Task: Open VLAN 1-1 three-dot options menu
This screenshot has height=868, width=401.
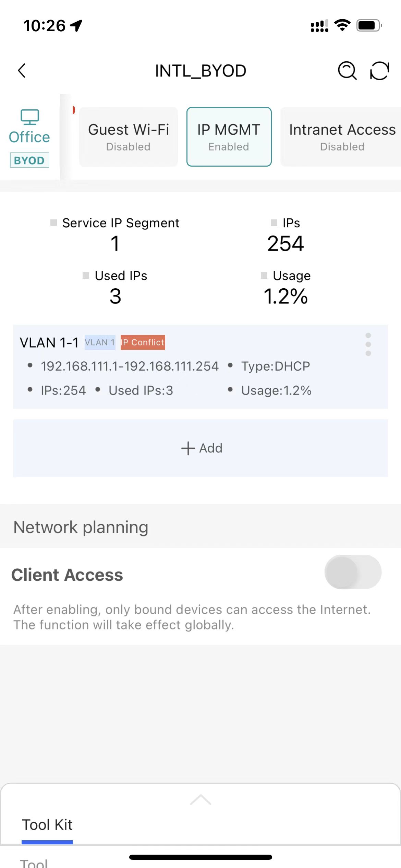Action: coord(368,344)
